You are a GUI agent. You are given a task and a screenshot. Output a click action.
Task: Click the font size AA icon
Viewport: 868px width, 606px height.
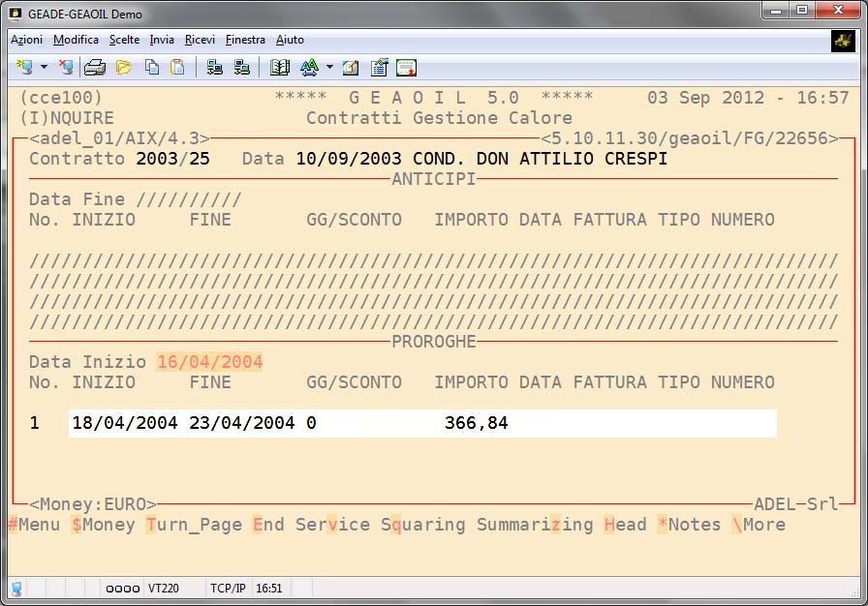(309, 67)
